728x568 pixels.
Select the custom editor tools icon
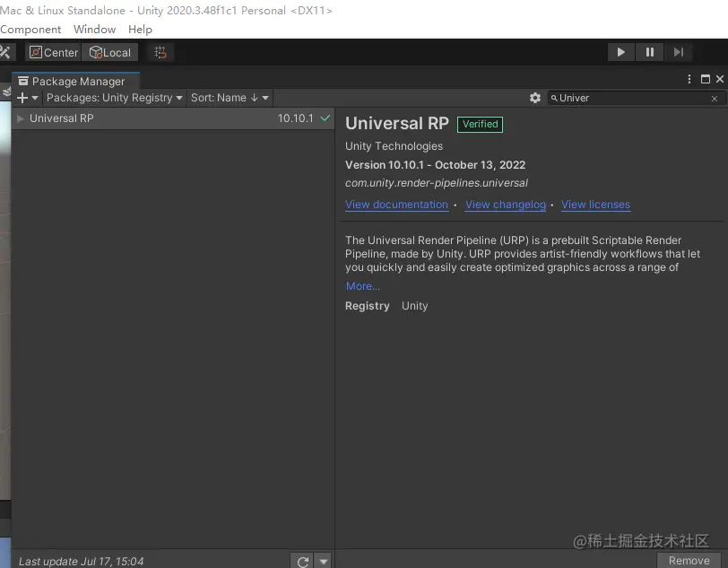tap(6, 52)
